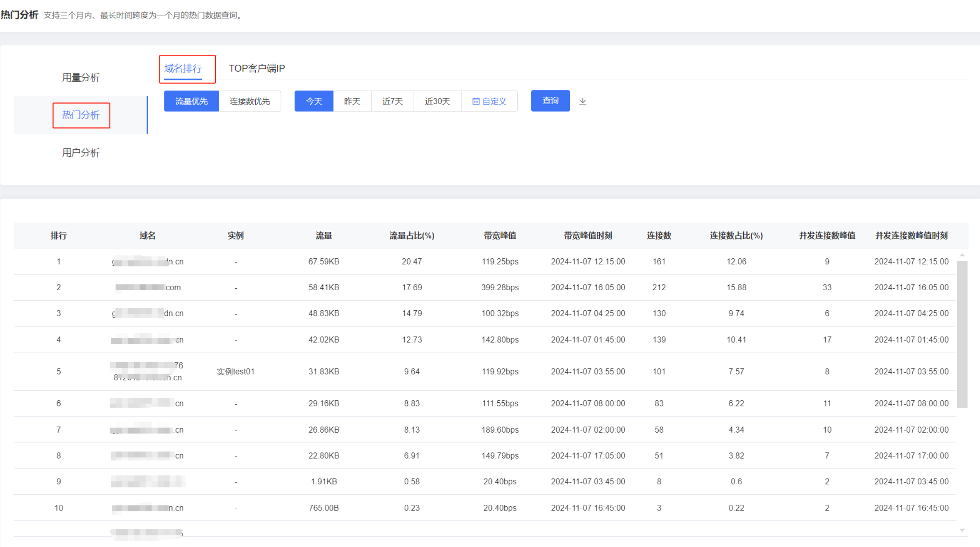
Task: Click the 并发连接数峰值 column header
Action: (x=827, y=236)
